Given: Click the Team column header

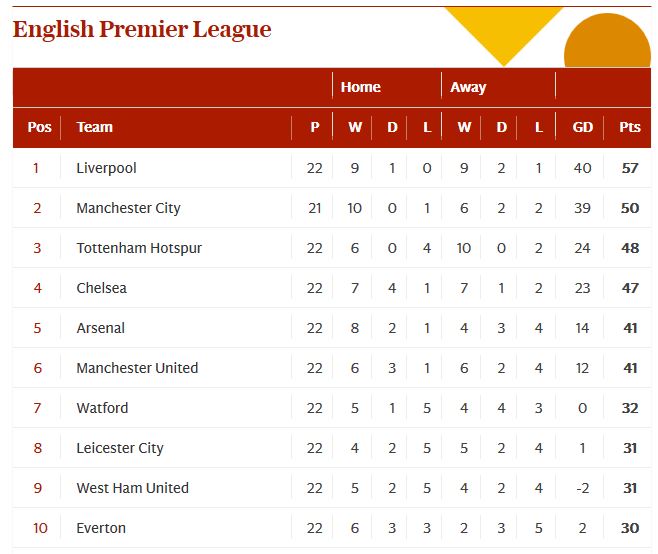Looking at the screenshot, I should pyautogui.click(x=94, y=127).
